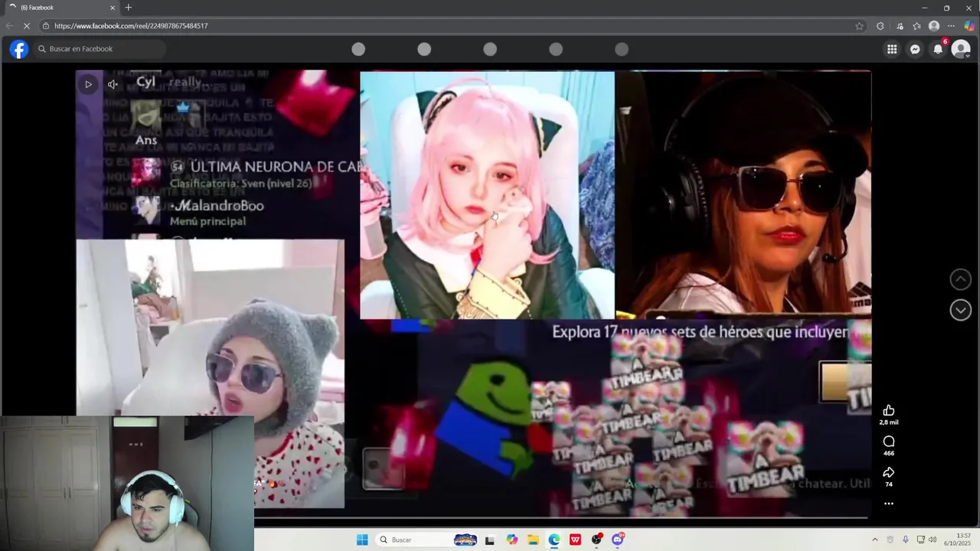Open Discord taskbar icon with badge
Screen dimensions: 980x551
click(618, 540)
